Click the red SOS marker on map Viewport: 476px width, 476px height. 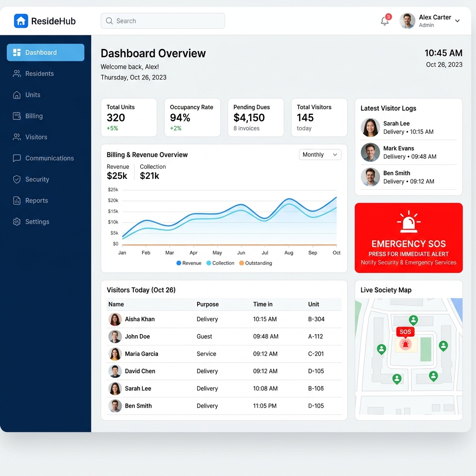click(x=405, y=344)
